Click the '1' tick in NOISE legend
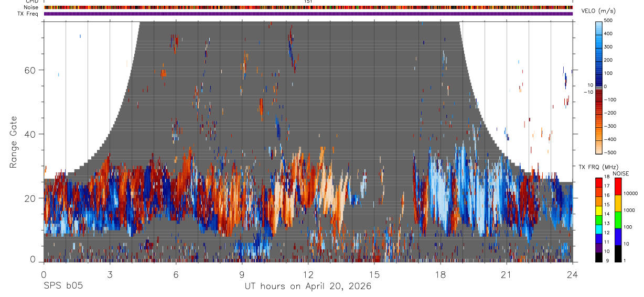This screenshot has height=297, width=644. point(625,261)
